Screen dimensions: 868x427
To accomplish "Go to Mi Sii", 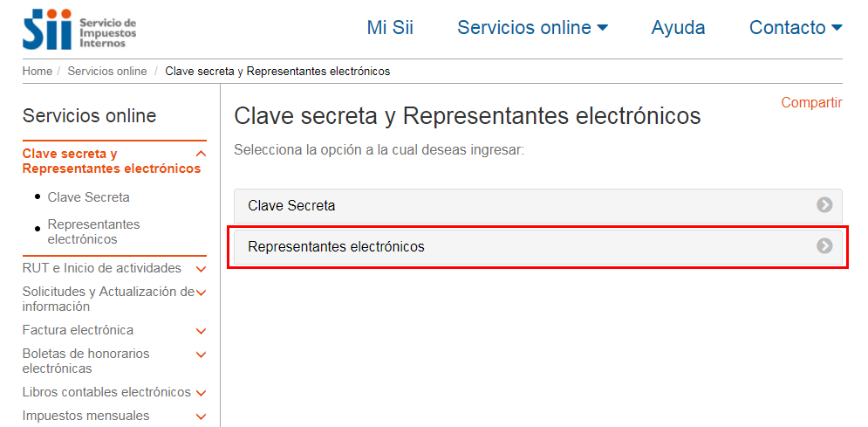I will tap(390, 27).
